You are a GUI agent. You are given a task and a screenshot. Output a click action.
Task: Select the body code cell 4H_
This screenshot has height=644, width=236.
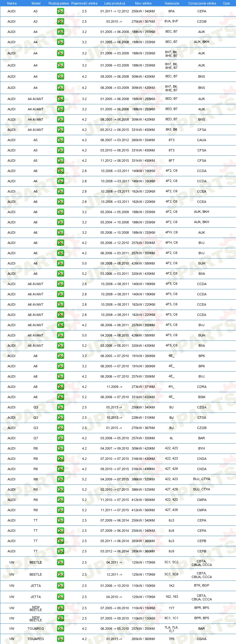point(171,387)
